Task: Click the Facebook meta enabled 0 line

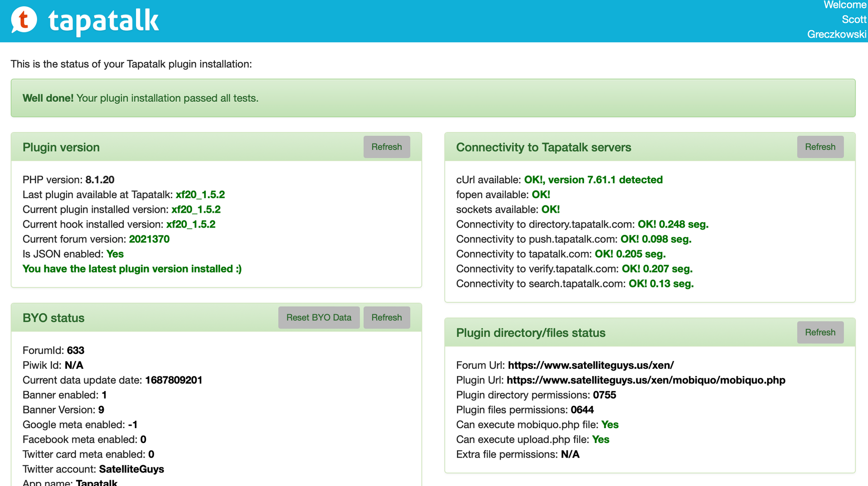Action: tap(85, 439)
